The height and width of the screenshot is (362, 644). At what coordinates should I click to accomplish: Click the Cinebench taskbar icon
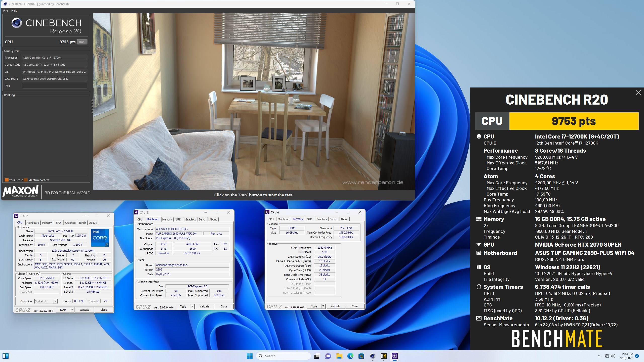pos(373,356)
